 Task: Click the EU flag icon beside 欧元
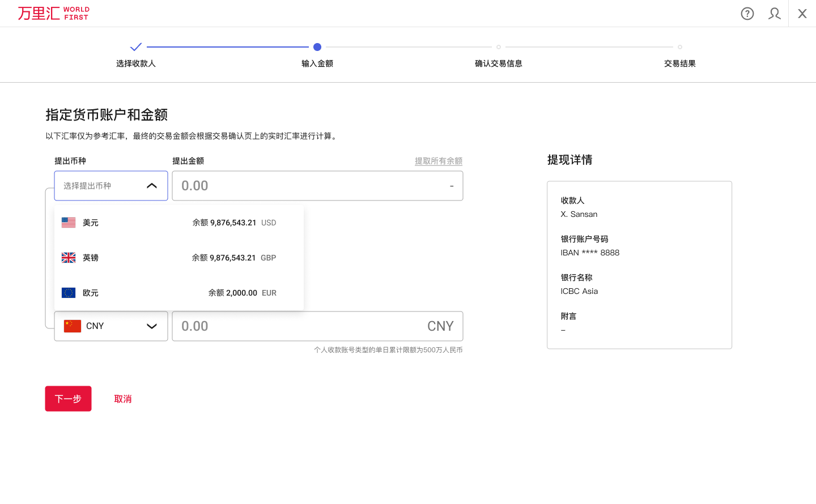68,292
